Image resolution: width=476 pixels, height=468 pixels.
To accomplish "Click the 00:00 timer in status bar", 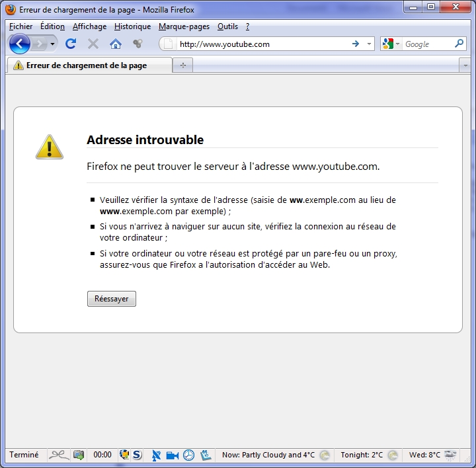I will click(x=102, y=455).
